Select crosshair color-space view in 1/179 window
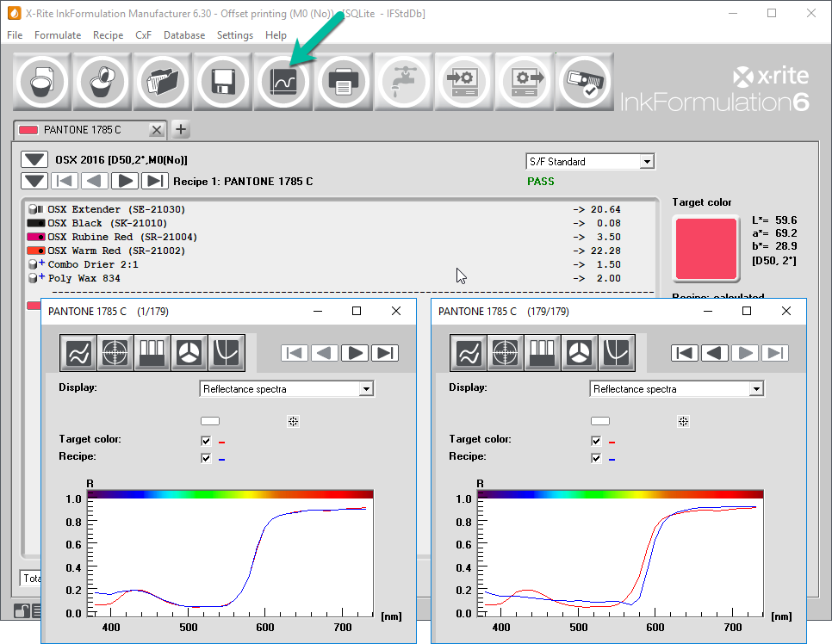Screen dimensions: 832x644 (x=115, y=353)
